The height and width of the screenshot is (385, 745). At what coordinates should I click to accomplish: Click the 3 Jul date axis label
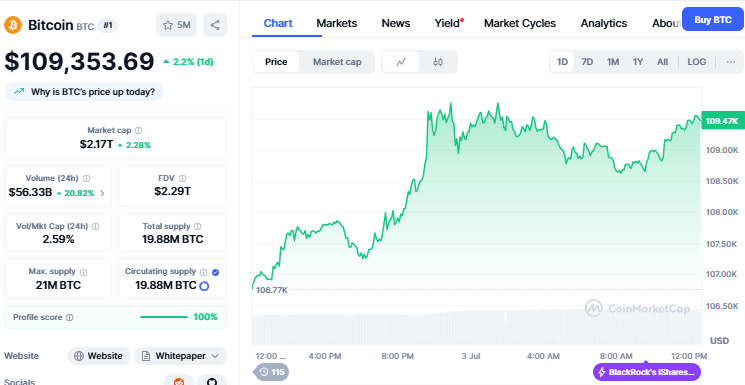tap(471, 356)
